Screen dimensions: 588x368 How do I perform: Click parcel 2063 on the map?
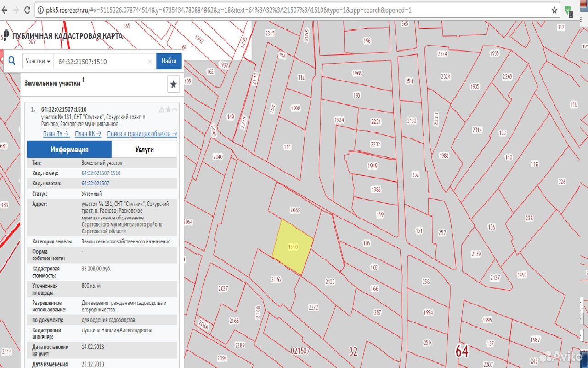coord(295,210)
